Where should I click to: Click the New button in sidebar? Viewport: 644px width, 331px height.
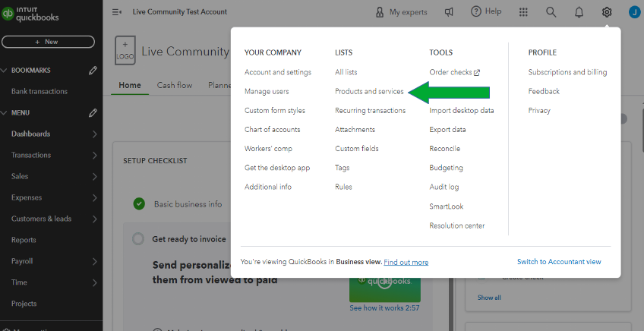(x=48, y=42)
